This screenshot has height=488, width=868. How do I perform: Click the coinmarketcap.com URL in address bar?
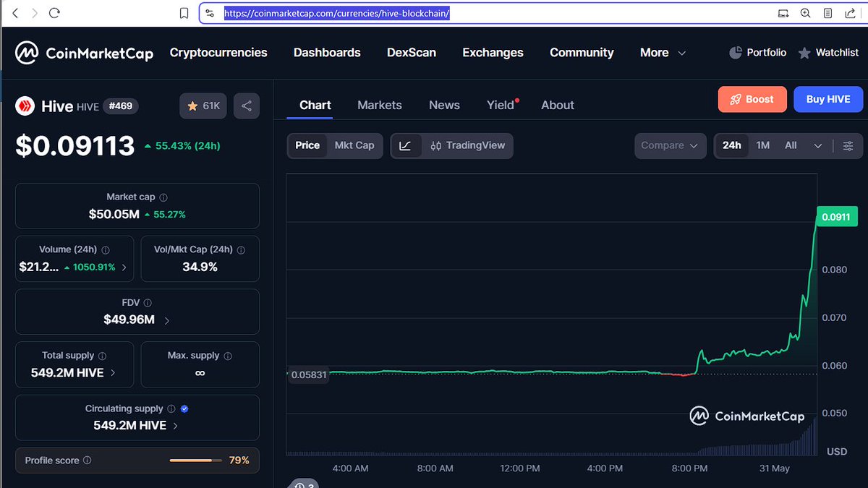pyautogui.click(x=337, y=13)
